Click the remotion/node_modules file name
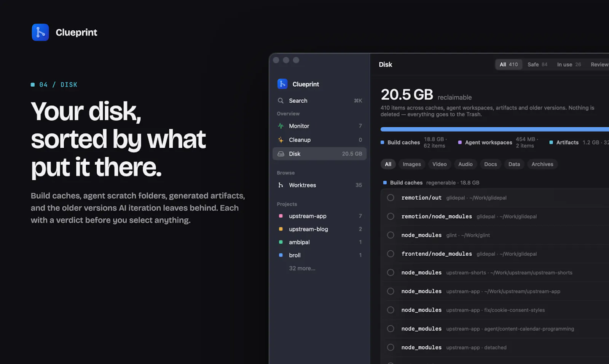The image size is (609, 364). [437, 216]
